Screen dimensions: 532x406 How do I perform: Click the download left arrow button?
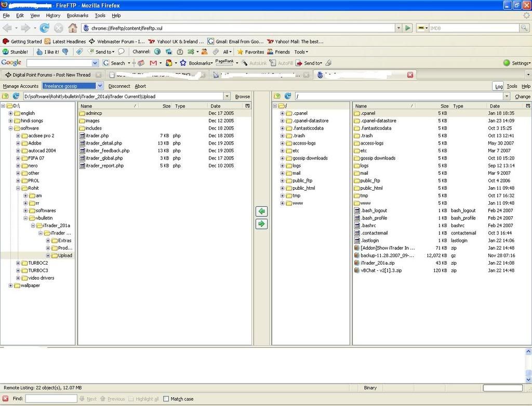pos(261,212)
